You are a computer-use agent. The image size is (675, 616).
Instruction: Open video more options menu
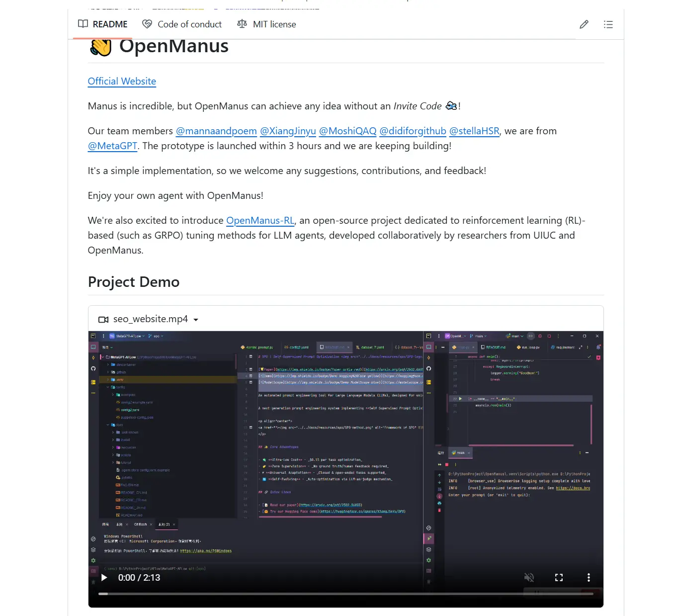589,578
